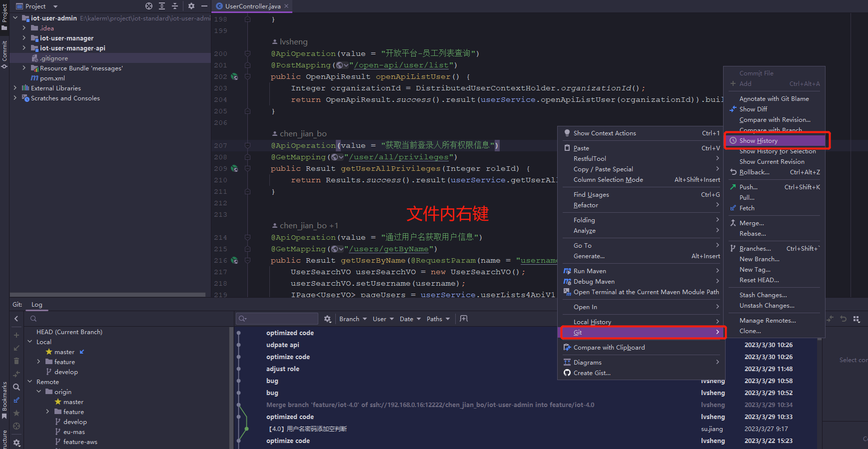Select remote eu-mas branch
The width and height of the screenshot is (868, 449).
(74, 432)
